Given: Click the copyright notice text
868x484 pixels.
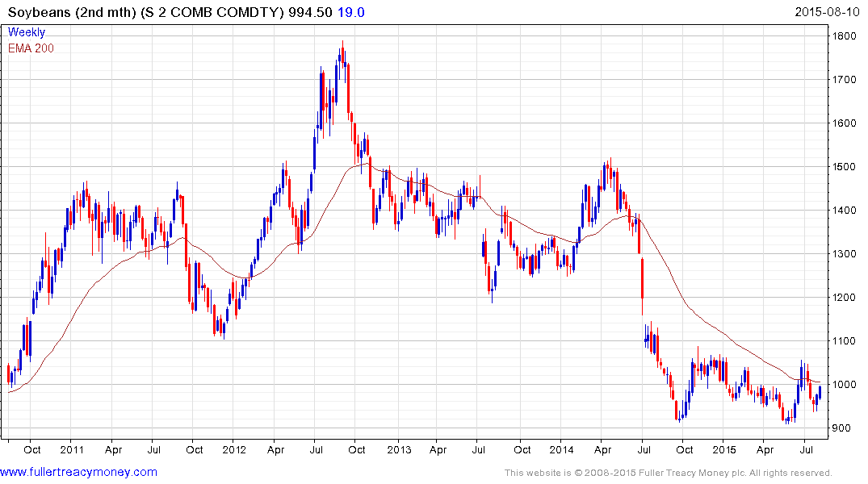Looking at the screenshot, I should (x=669, y=473).
